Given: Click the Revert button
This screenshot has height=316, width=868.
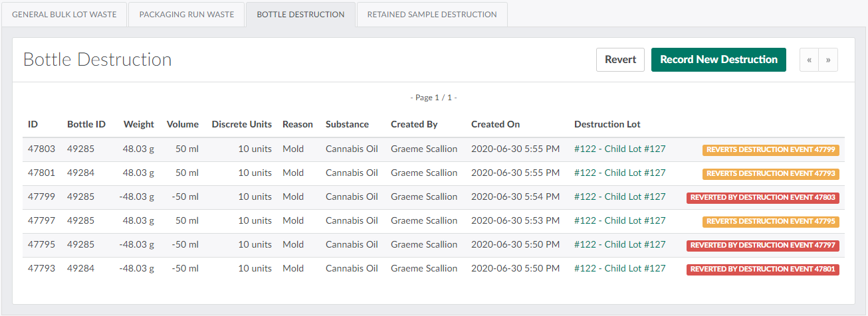Looking at the screenshot, I should tap(620, 60).
